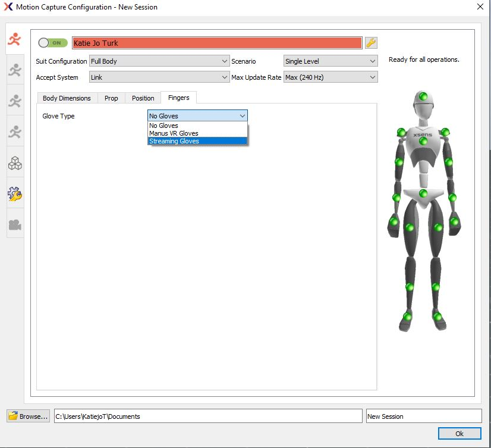Select the second actor slot in the sidebar
The width and height of the screenshot is (491, 448).
coord(14,71)
